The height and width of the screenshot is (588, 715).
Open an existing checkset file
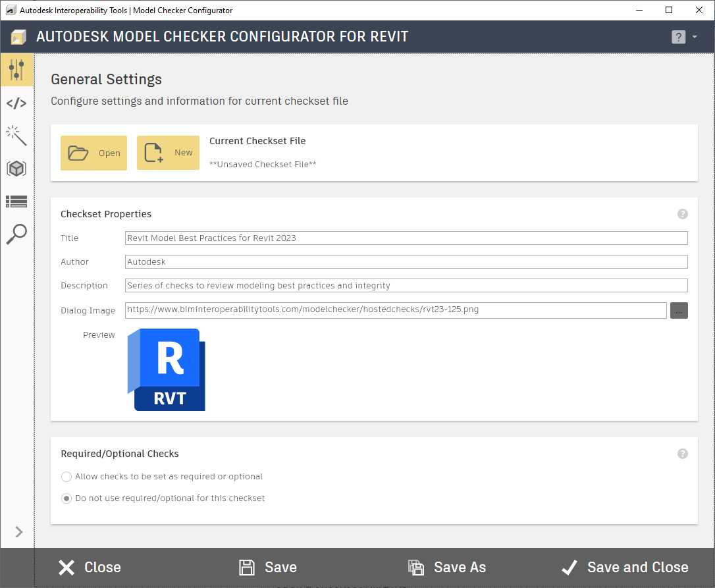(94, 153)
